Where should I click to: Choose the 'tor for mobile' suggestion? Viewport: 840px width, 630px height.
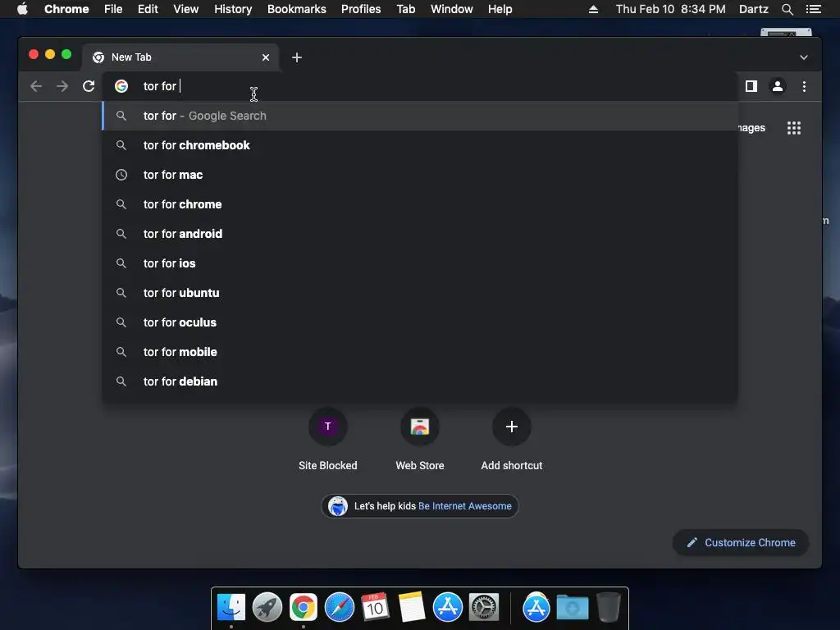(420, 352)
